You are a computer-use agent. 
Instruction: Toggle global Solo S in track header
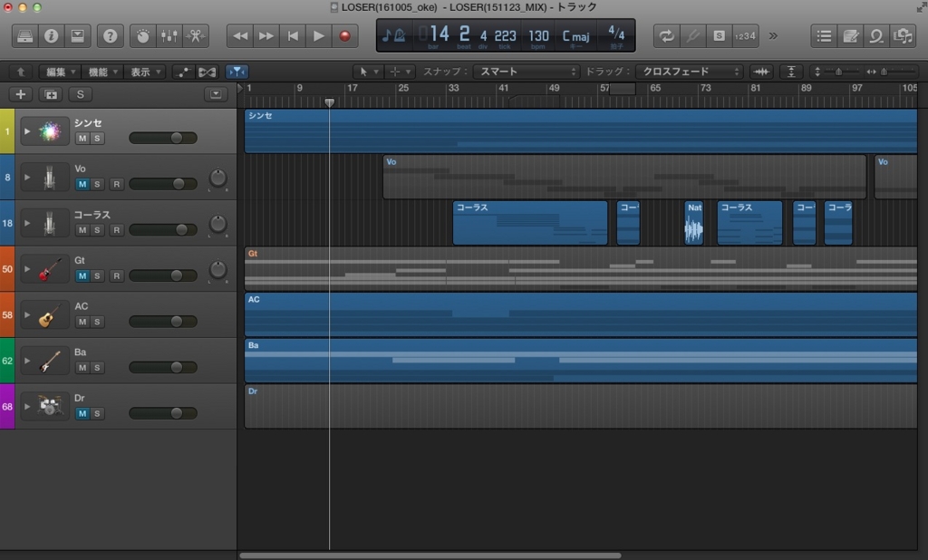click(81, 94)
